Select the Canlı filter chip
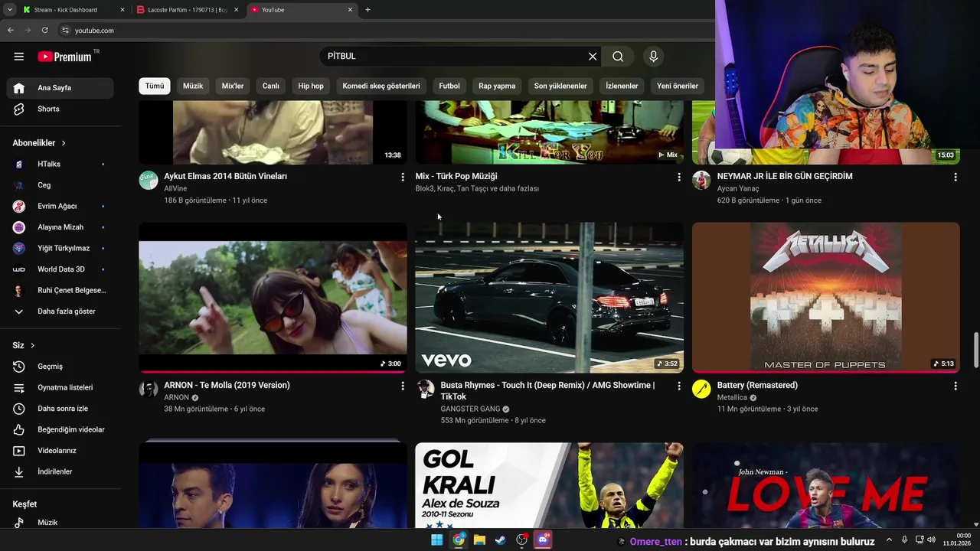Viewport: 980px width, 551px height. (x=271, y=86)
